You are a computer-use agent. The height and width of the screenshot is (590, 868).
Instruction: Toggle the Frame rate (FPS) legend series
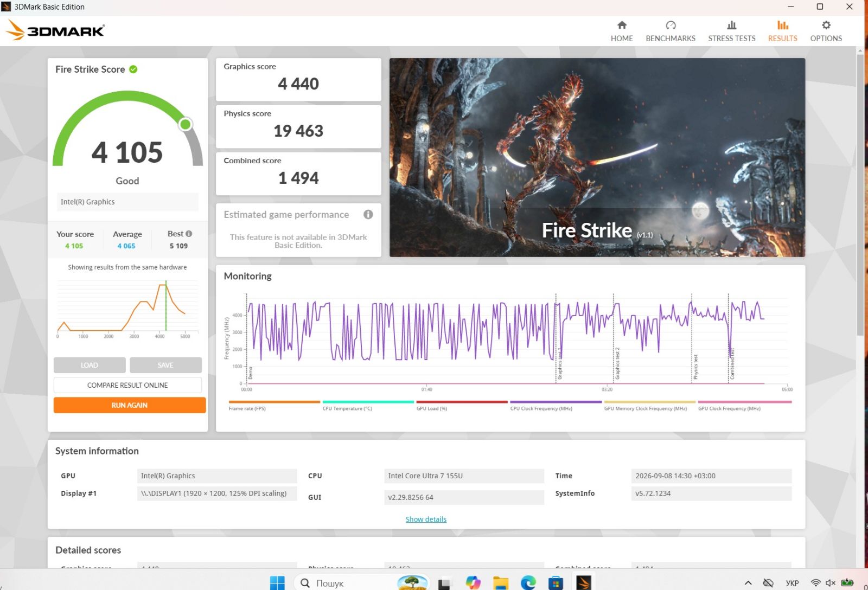pyautogui.click(x=274, y=406)
